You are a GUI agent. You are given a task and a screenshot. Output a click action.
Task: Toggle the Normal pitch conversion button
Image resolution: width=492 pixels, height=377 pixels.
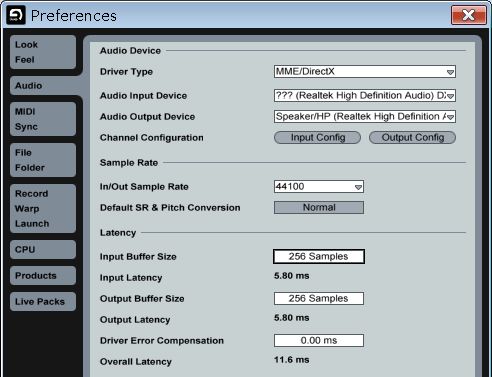tap(319, 208)
